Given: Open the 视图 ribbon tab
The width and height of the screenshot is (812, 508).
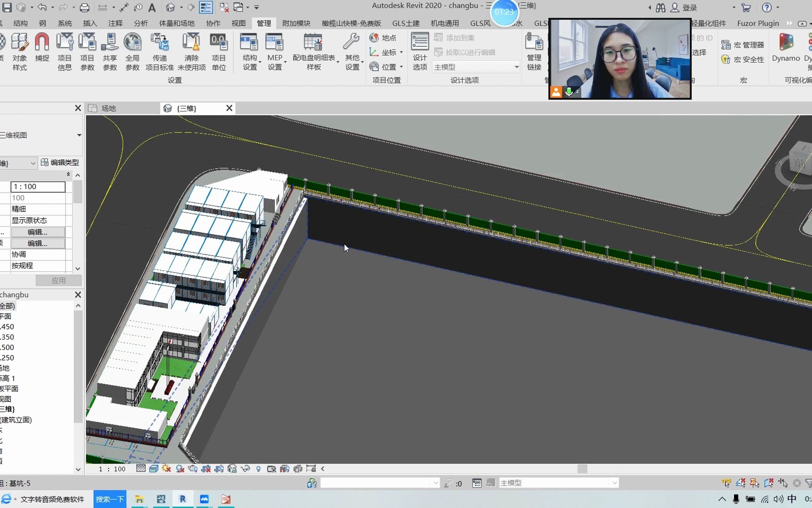Looking at the screenshot, I should coord(237,23).
